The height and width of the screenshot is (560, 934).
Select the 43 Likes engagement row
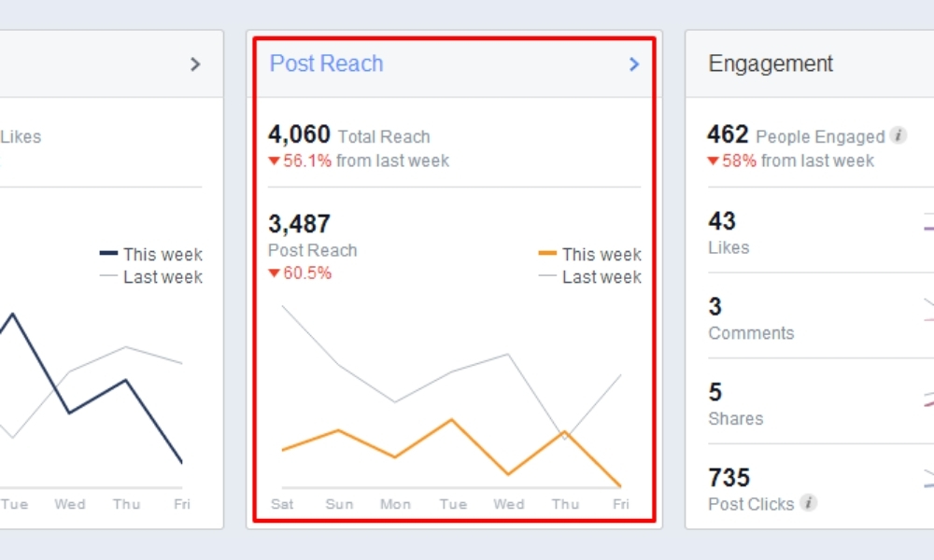click(x=821, y=232)
